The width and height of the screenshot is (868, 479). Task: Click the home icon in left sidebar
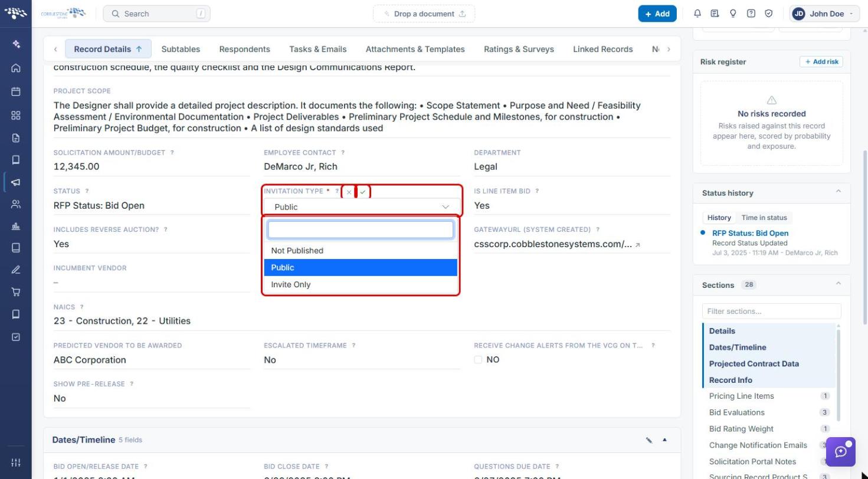16,68
